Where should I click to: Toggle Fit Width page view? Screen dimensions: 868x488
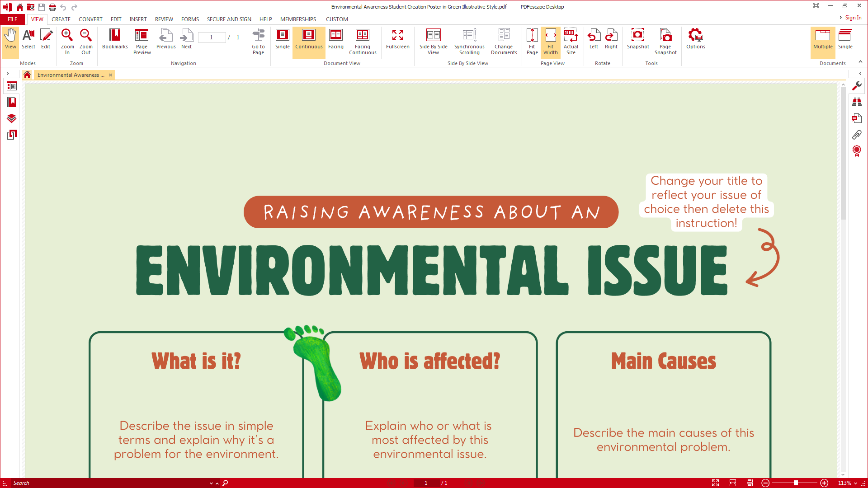[x=551, y=42]
